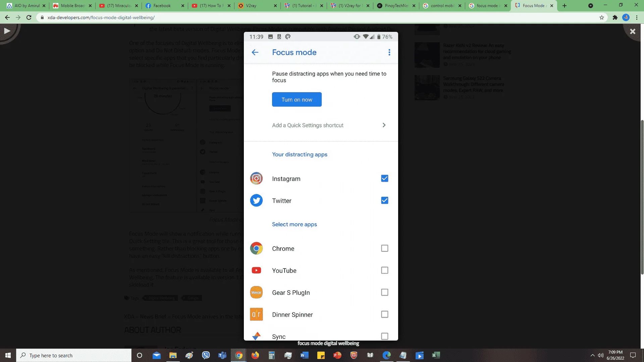Close the active Focus Mode tab
Screen dimensions: 644x362
point(552,6)
